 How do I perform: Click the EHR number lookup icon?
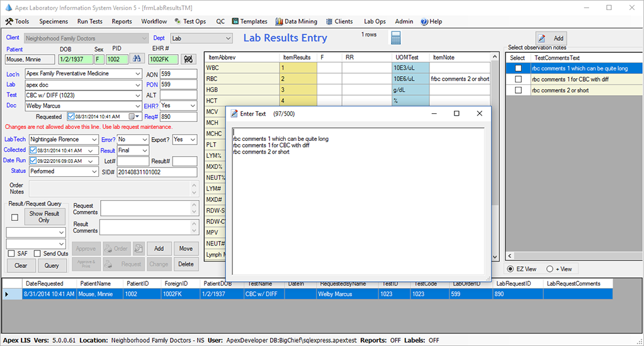[188, 59]
